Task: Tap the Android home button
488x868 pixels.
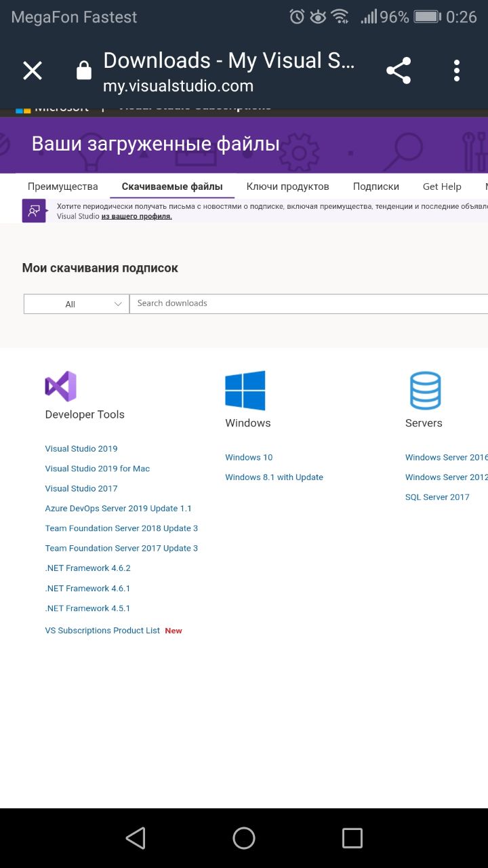Action: click(244, 838)
